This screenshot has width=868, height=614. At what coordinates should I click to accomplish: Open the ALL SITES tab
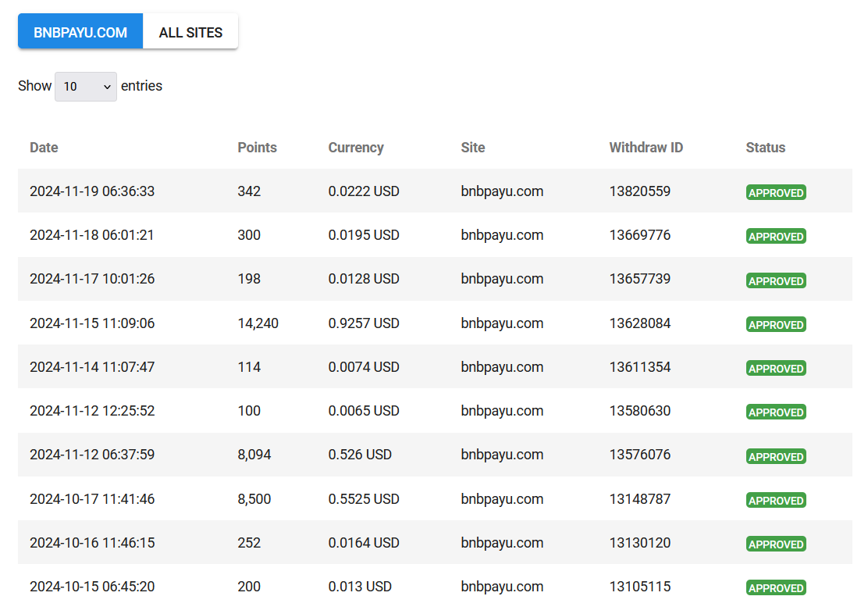(190, 31)
